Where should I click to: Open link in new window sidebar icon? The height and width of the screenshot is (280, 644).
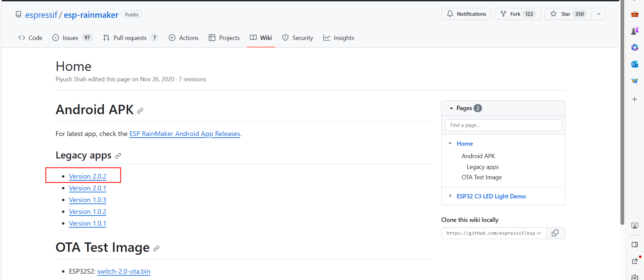point(635,261)
